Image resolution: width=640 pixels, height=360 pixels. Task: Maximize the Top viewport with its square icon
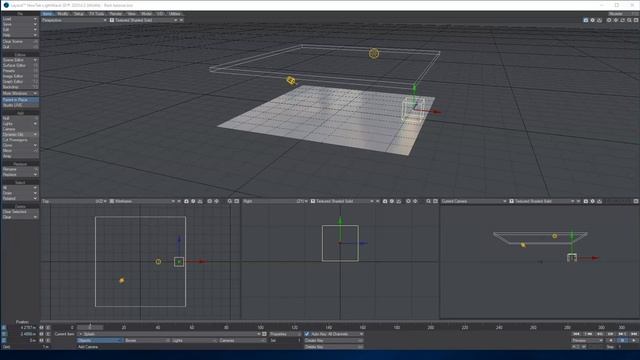(x=236, y=201)
